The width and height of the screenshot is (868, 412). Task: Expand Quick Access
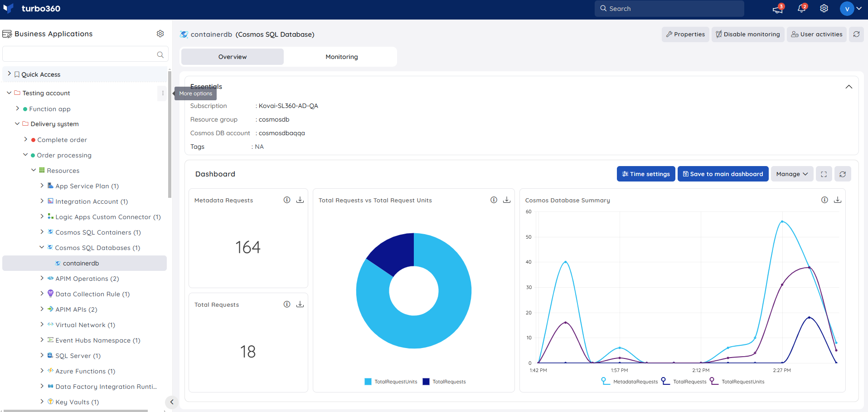pos(9,74)
